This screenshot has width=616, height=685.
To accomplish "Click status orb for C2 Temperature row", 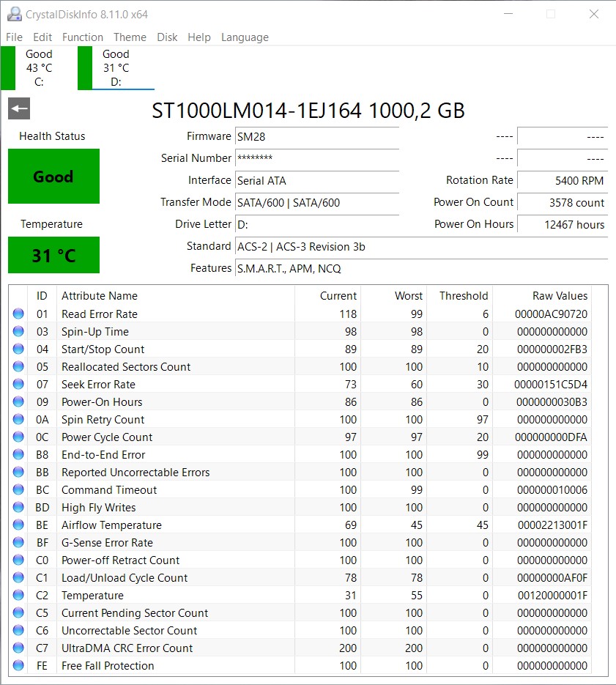I will [18, 595].
